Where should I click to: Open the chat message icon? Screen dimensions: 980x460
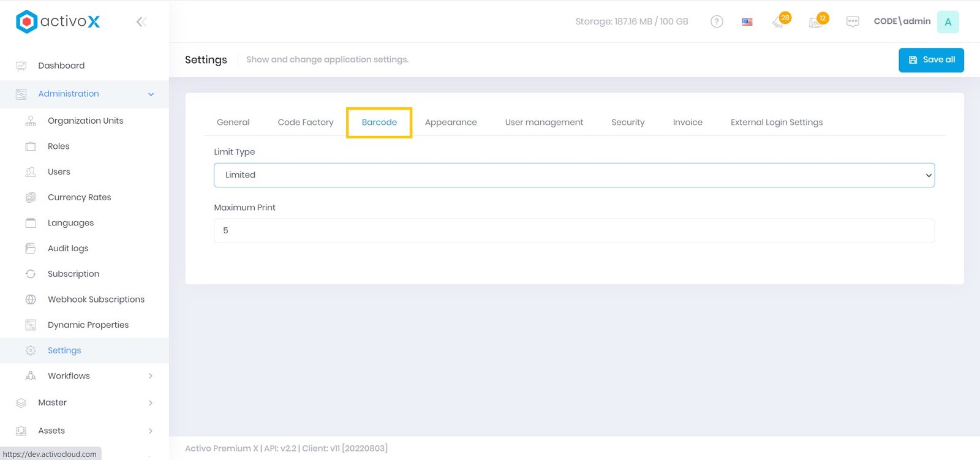[x=853, y=22]
